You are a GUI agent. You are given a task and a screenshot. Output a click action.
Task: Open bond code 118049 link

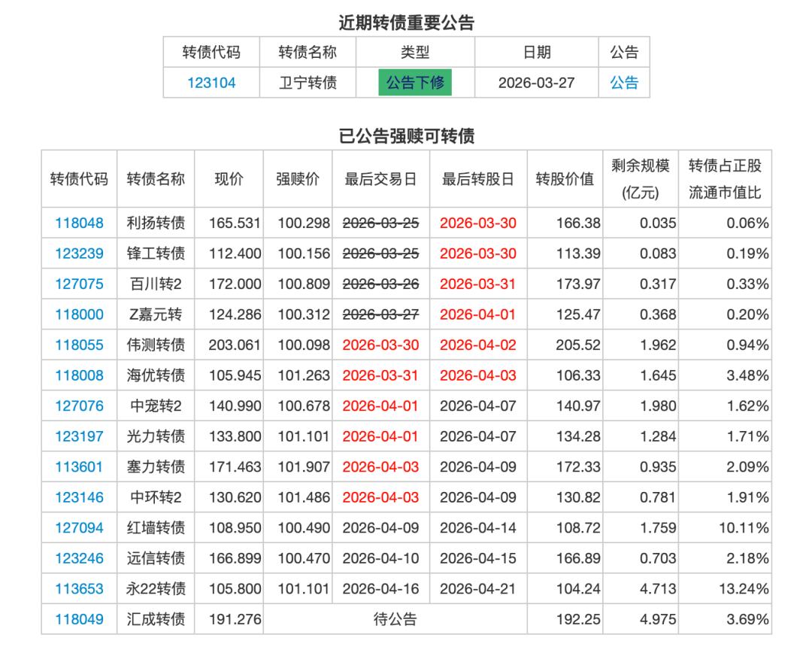(x=79, y=620)
